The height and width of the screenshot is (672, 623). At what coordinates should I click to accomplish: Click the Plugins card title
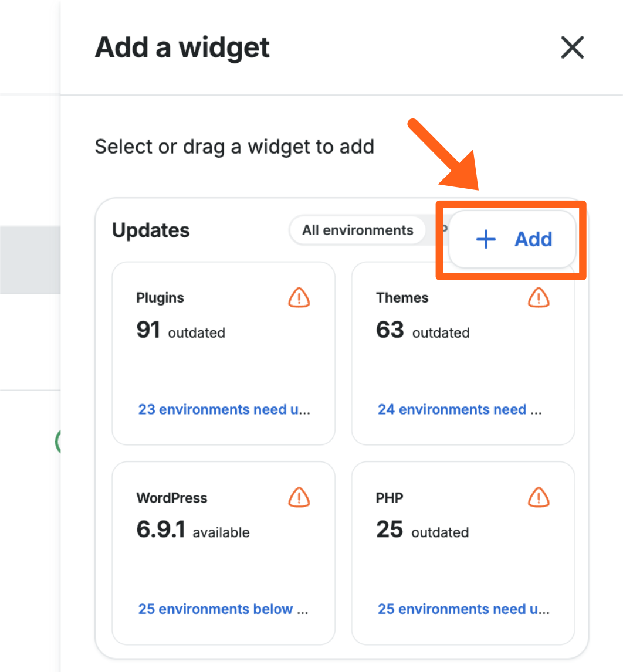pos(160,298)
